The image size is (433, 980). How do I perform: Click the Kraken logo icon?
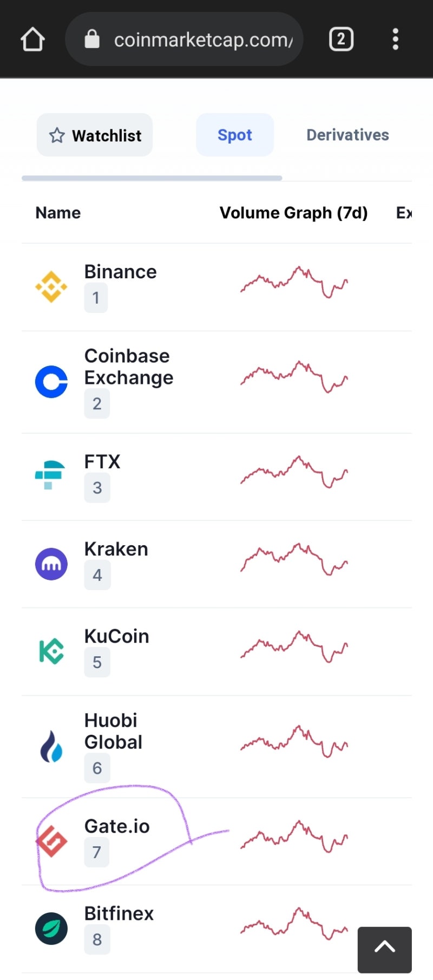click(x=51, y=564)
